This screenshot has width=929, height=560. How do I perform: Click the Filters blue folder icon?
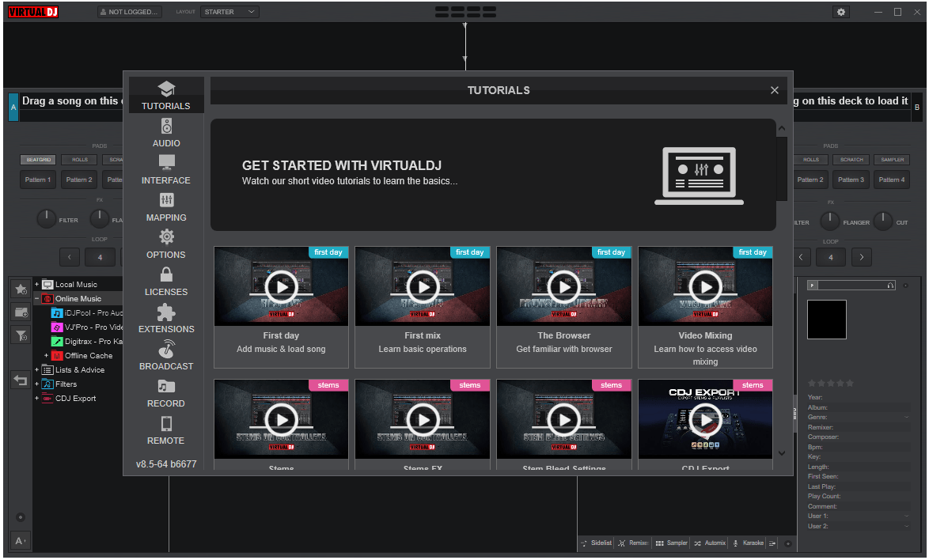tap(47, 384)
